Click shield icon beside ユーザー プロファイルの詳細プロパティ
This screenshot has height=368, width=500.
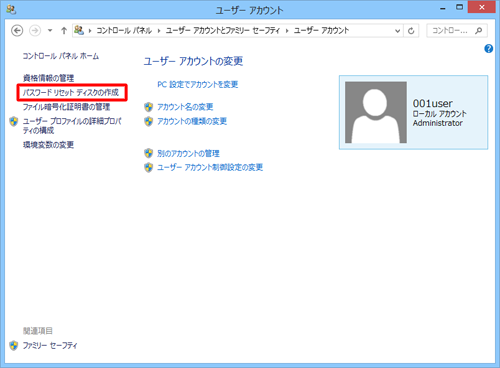click(x=14, y=121)
